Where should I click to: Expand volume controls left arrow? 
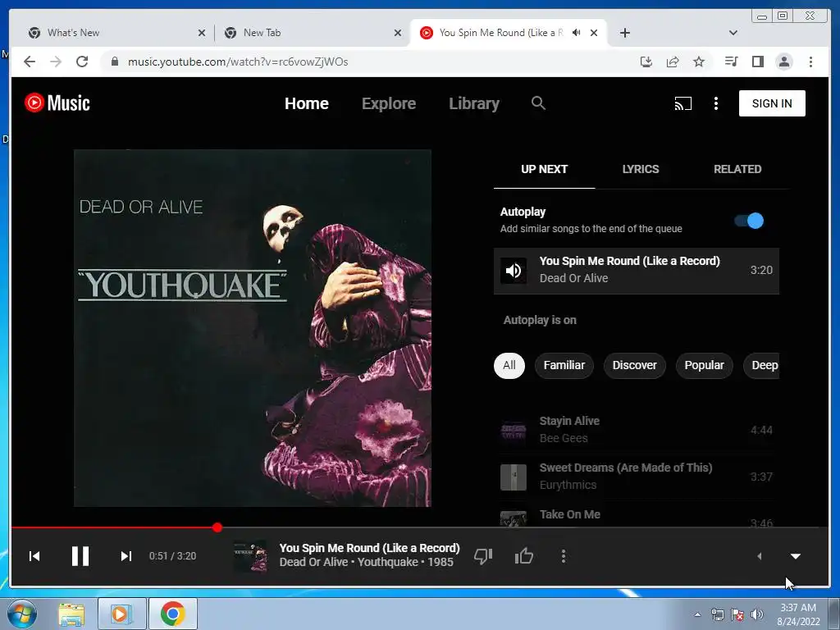(x=759, y=556)
